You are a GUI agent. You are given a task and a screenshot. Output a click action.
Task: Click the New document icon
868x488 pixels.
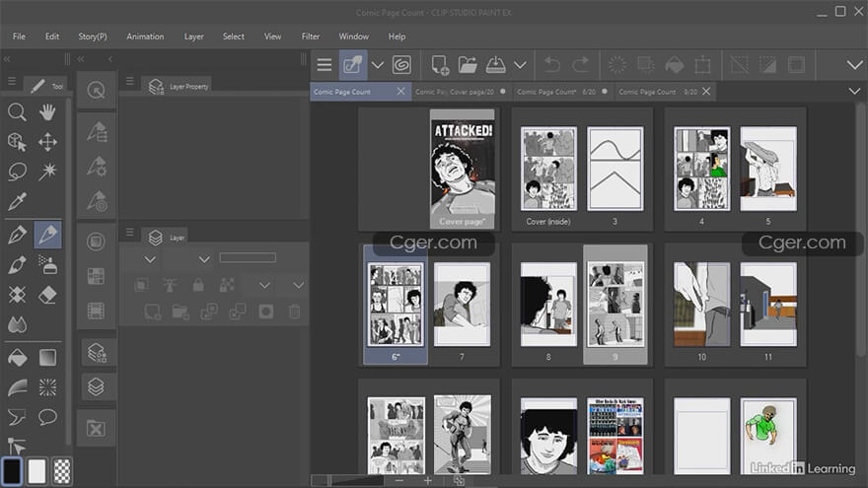point(440,65)
